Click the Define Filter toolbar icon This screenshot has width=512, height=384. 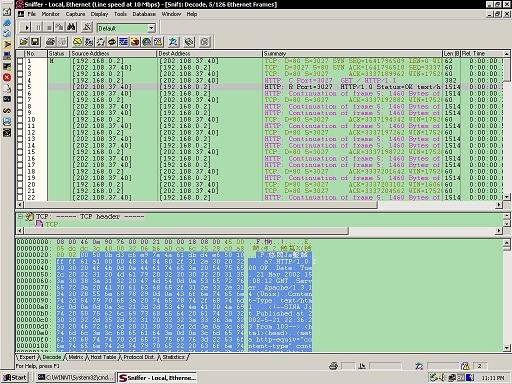[x=87, y=28]
